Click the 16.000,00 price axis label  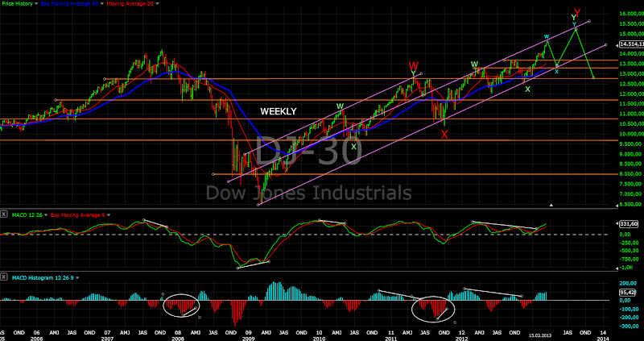tap(632, 14)
